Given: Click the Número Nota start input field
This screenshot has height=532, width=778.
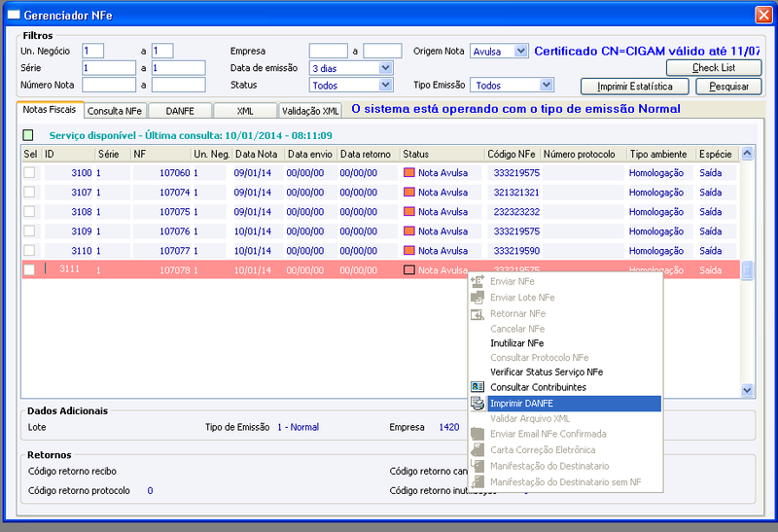Looking at the screenshot, I should (x=109, y=86).
